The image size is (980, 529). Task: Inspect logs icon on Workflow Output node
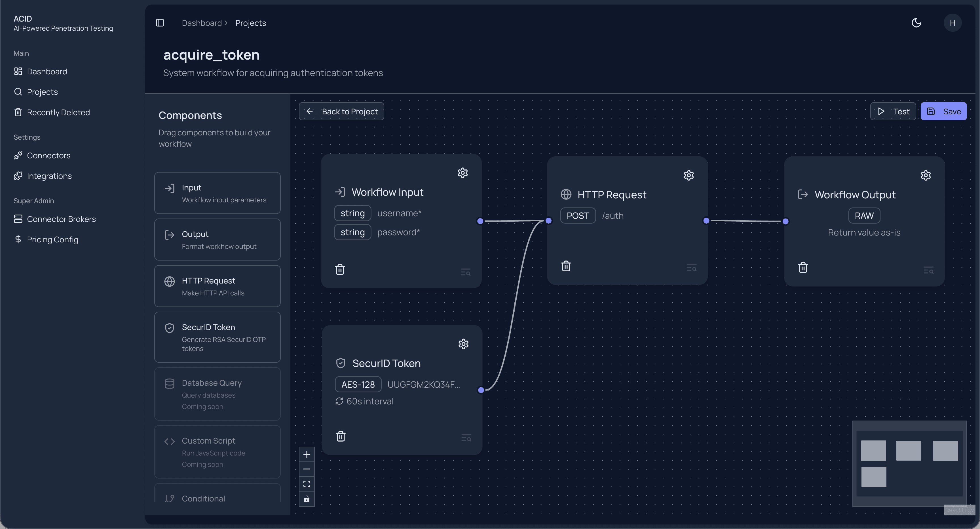[x=929, y=270]
